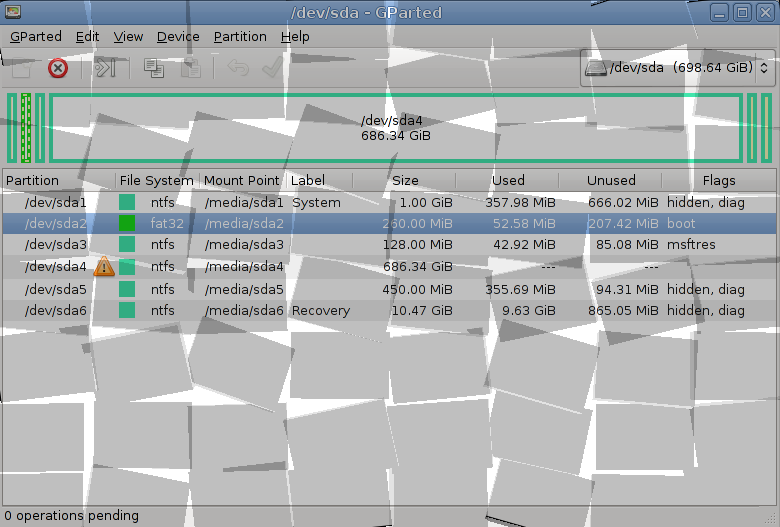The height and width of the screenshot is (527, 780).
Task: Click the warning triangle icon beside /dev/sda4
Action: [x=104, y=267]
